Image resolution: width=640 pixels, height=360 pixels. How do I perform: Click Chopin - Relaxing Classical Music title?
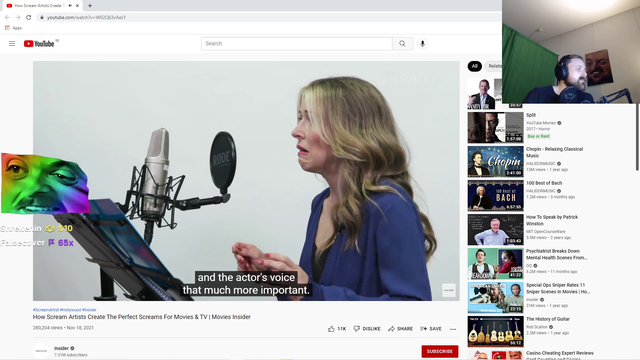click(x=554, y=152)
